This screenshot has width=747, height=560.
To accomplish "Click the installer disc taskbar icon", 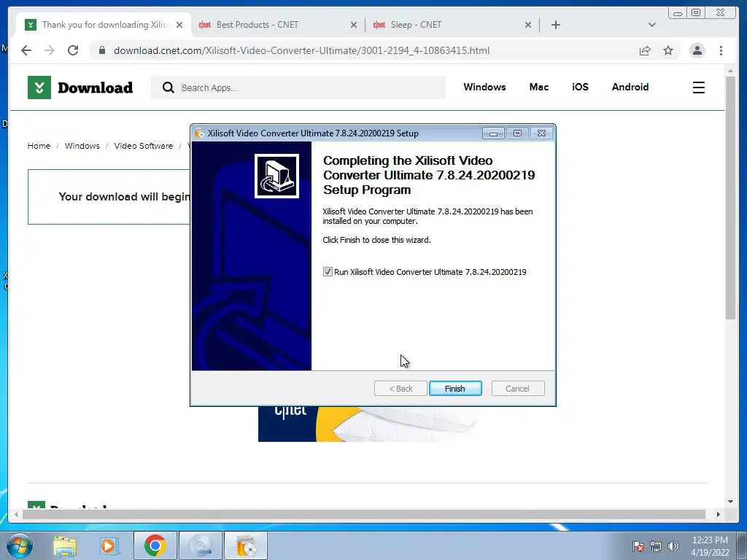I will click(200, 545).
